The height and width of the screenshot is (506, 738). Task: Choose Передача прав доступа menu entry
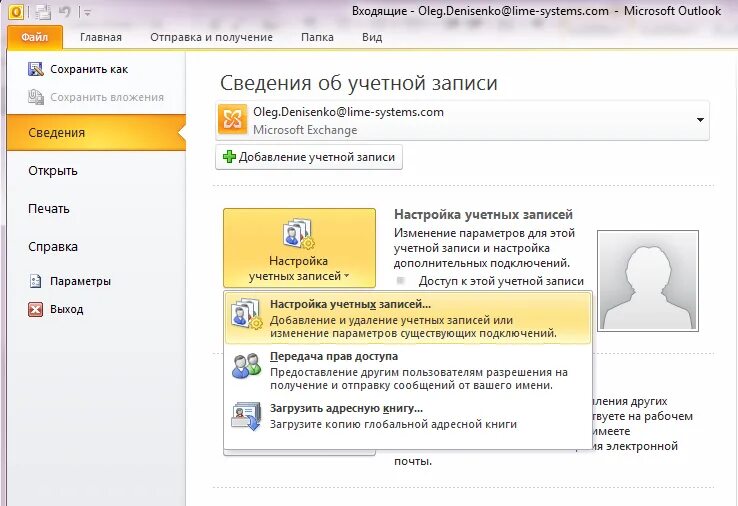[x=408, y=370]
